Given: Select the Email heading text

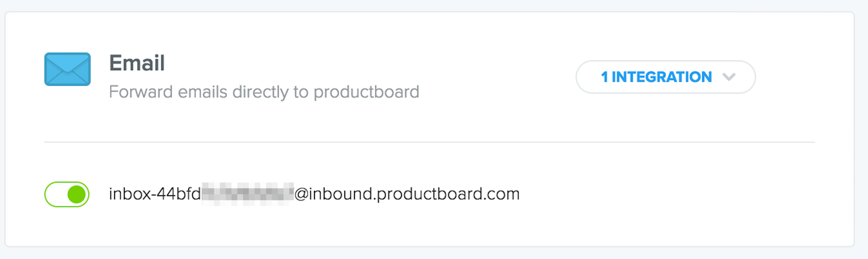Looking at the screenshot, I should point(137,63).
